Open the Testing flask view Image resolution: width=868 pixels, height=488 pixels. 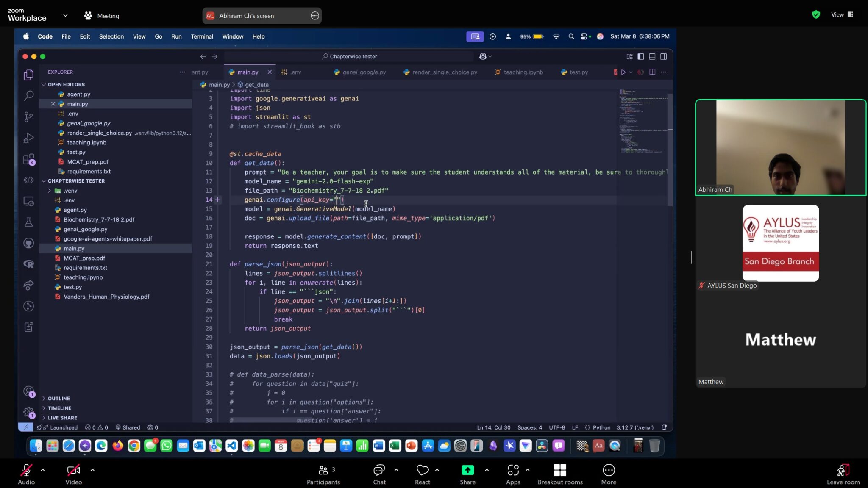28,222
